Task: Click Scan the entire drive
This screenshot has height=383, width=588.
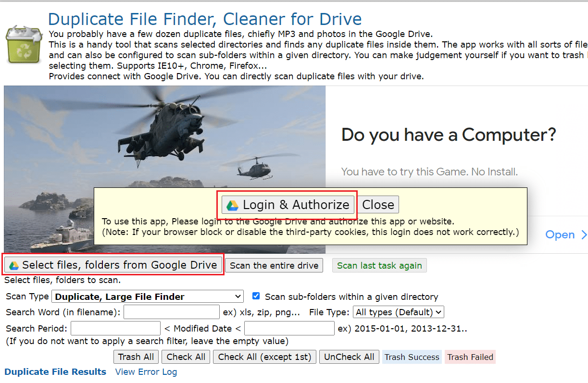Action: tap(274, 265)
